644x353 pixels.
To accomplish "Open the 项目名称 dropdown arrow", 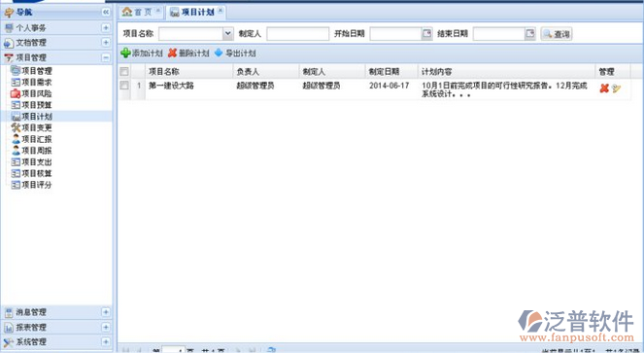I will point(228,34).
